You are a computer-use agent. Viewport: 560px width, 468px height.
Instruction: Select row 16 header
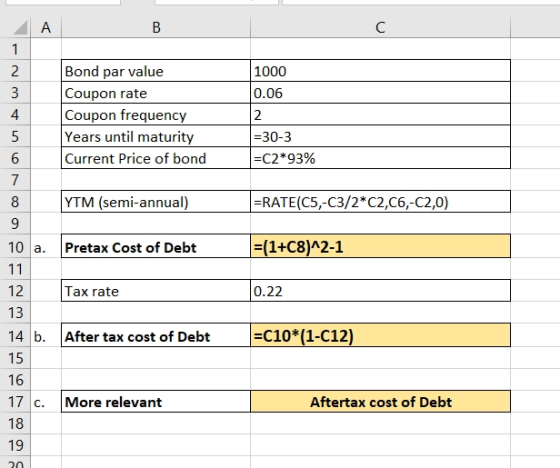click(x=15, y=379)
